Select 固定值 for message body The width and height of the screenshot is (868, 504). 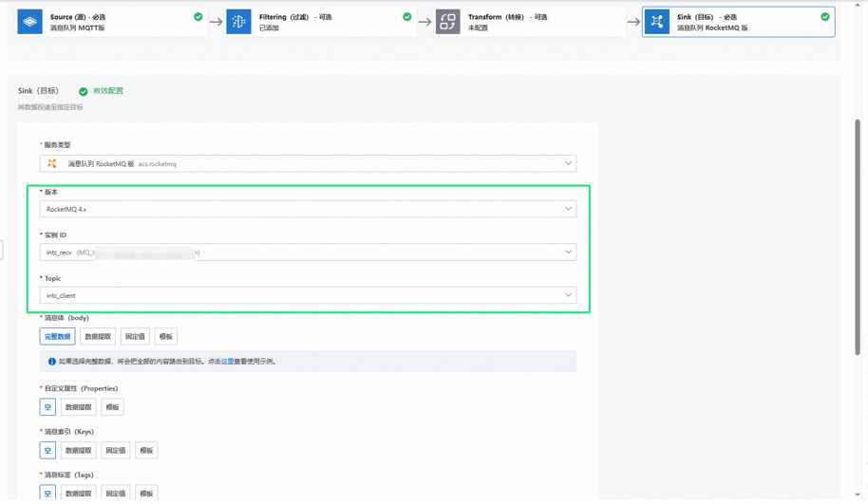(135, 336)
